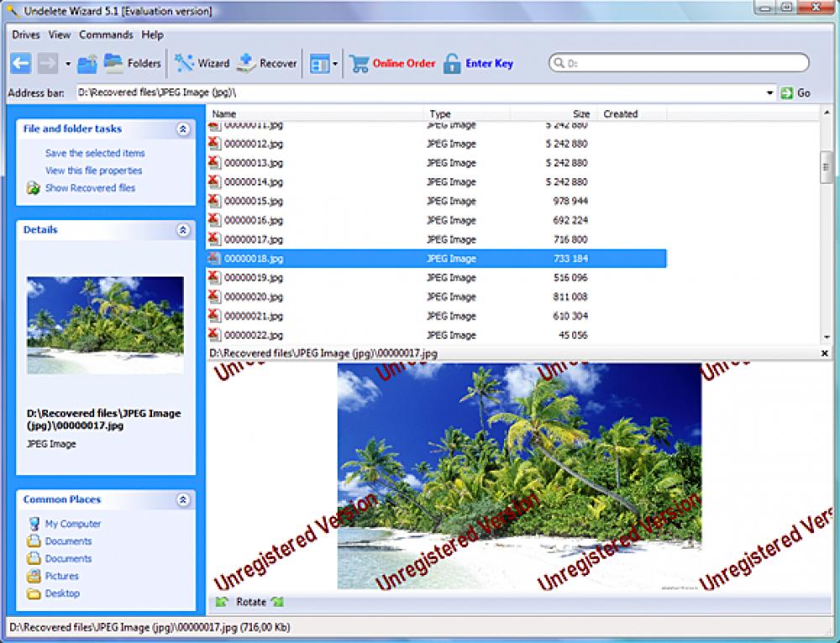The height and width of the screenshot is (643, 840).
Task: Click the Recover toolbar icon
Action: 247,63
